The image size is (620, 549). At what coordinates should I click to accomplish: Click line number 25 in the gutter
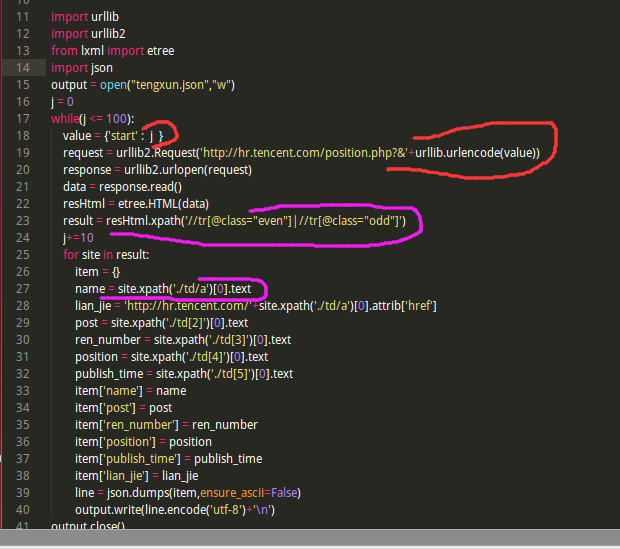point(23,255)
